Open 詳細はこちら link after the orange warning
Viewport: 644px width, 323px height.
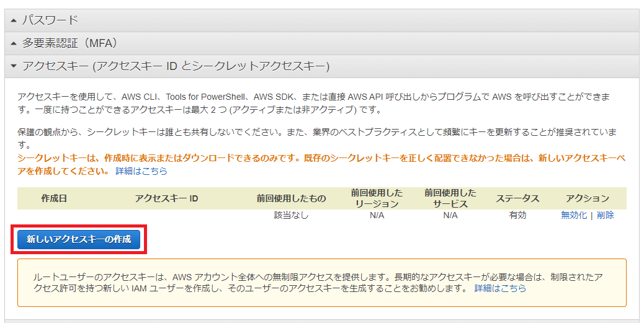pyautogui.click(x=141, y=170)
